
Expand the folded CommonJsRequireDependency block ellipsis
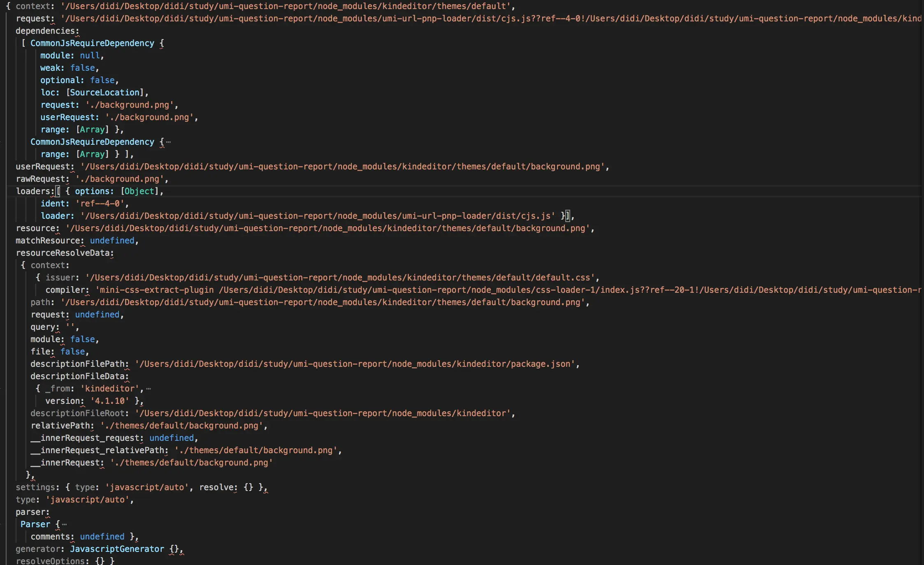click(x=168, y=142)
